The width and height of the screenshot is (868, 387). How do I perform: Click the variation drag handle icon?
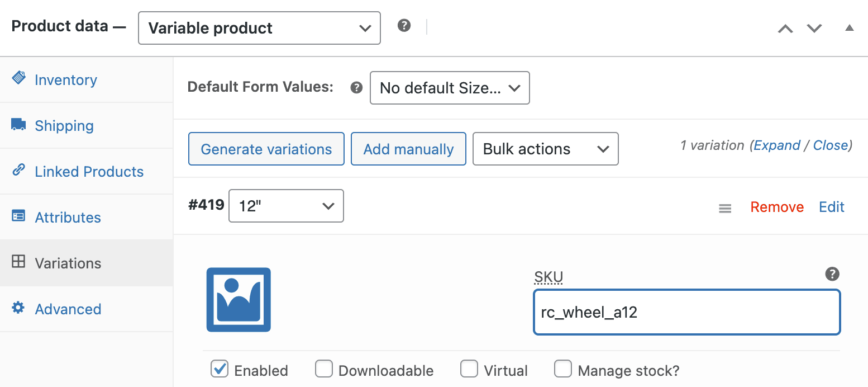[724, 207]
